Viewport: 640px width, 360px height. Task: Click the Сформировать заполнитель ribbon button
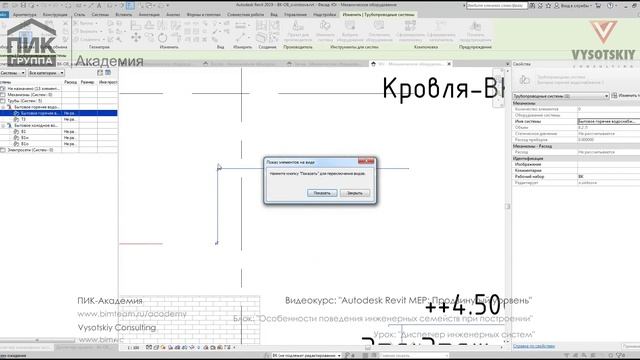(441, 32)
